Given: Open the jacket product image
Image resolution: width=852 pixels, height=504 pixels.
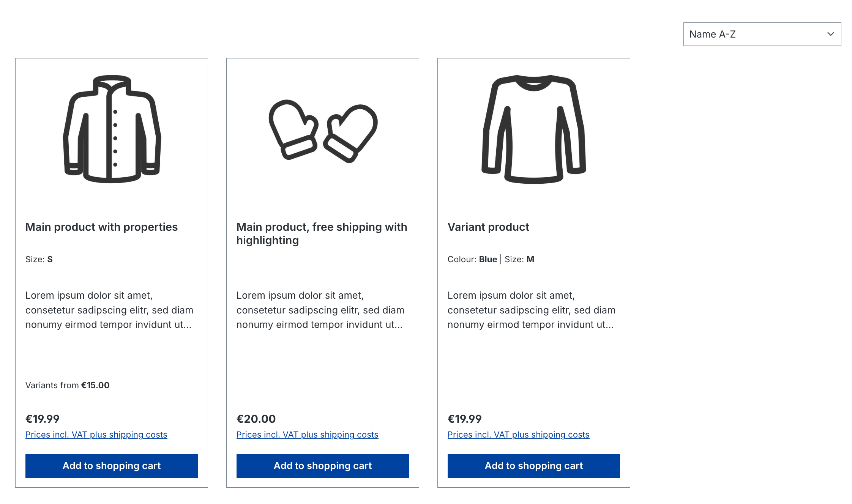Looking at the screenshot, I should tap(112, 129).
